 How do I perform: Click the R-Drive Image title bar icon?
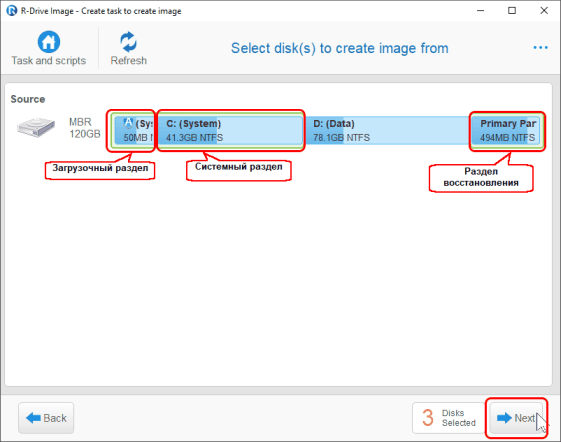(12, 10)
